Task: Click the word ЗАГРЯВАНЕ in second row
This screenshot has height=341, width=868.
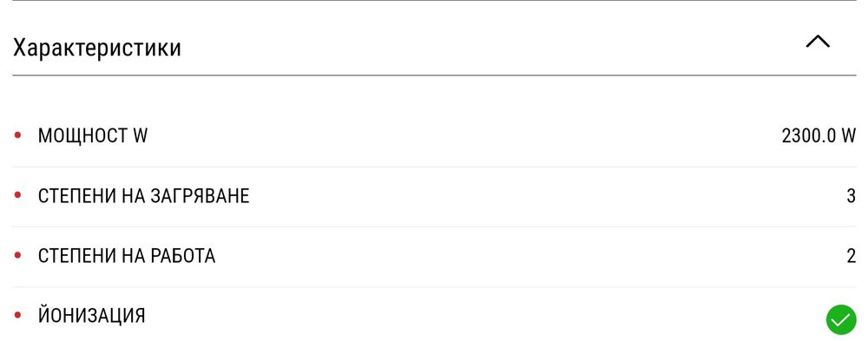Action: [x=200, y=196]
